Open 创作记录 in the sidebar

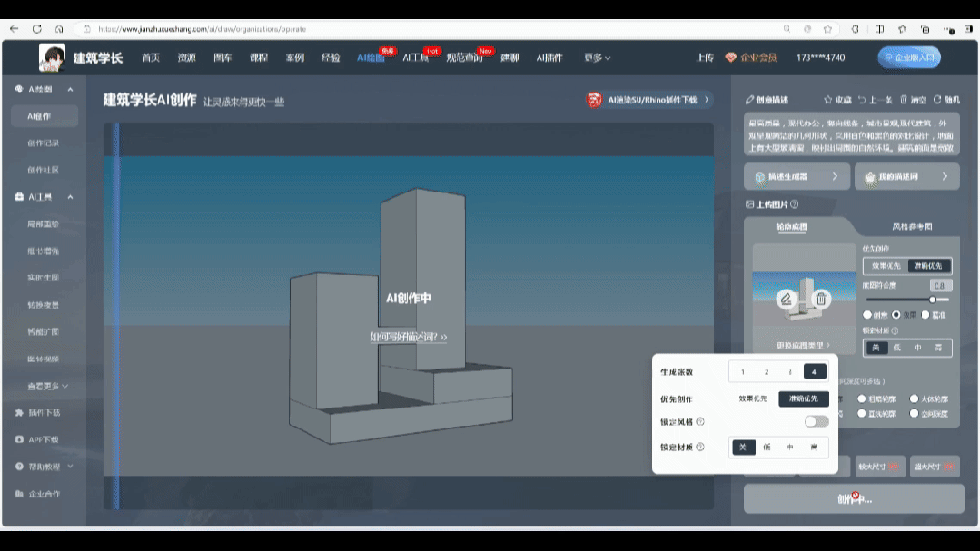pyautogui.click(x=43, y=143)
